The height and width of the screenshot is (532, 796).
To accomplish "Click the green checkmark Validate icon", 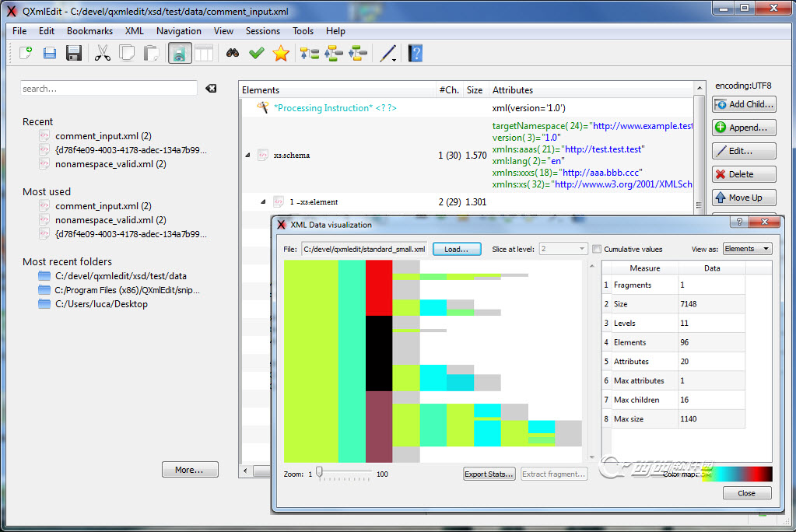I will pyautogui.click(x=257, y=53).
